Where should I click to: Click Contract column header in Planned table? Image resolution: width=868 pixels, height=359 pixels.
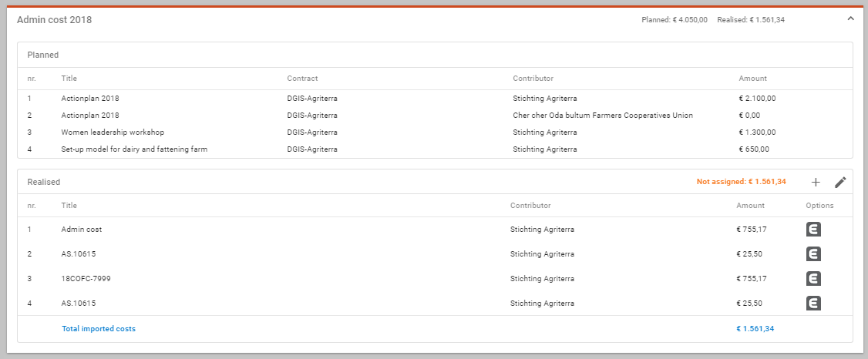tap(302, 79)
